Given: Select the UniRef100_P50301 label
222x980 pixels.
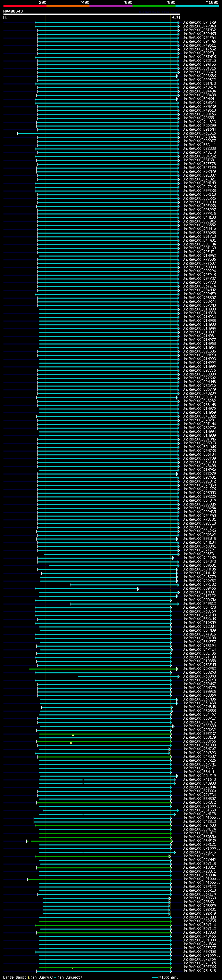Looking at the screenshot, I should click(x=199, y=546).
